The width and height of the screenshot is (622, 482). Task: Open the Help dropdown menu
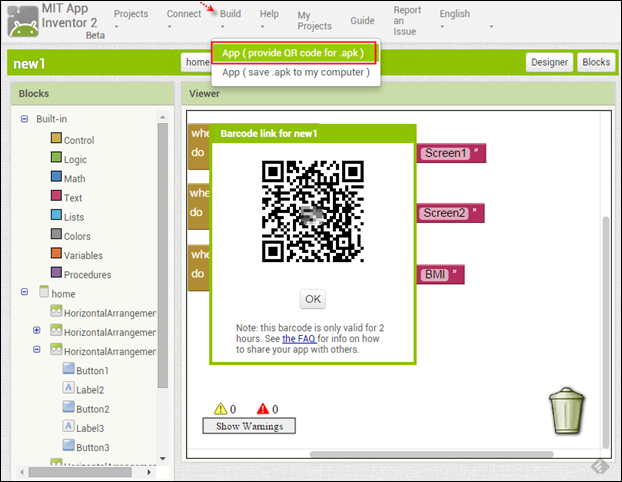[269, 18]
